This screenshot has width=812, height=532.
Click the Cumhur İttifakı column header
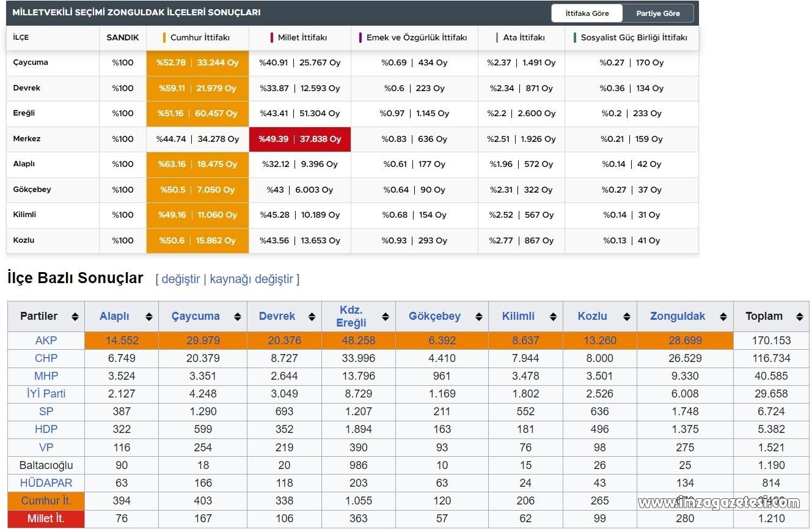coord(197,37)
